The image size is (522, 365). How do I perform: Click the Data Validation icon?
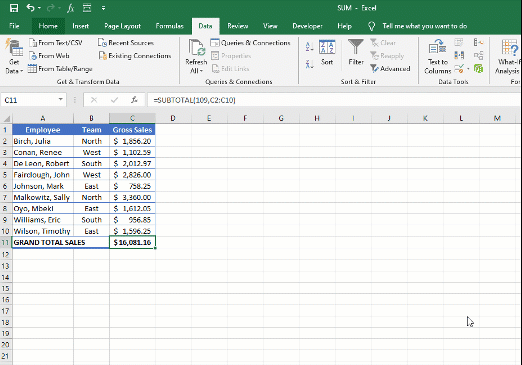point(459,69)
